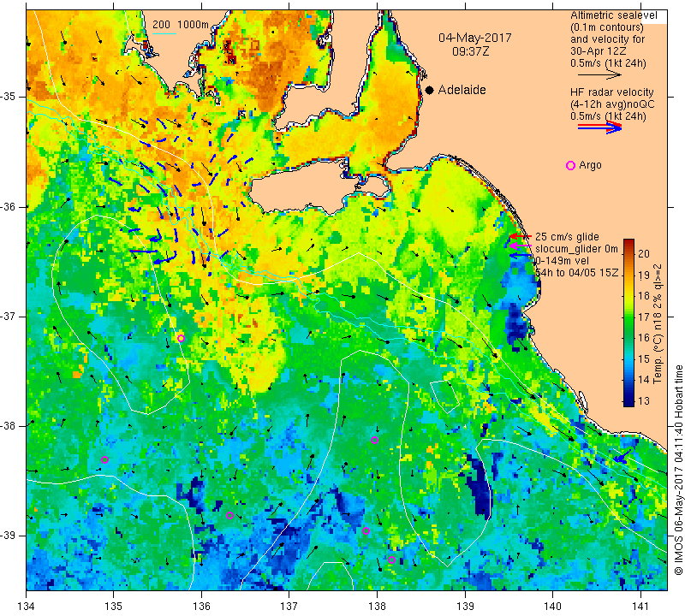This screenshot has height=616, width=685.
Task: Click the magenta arrow beside 'slocum_glider 0m'
Action: (520, 246)
